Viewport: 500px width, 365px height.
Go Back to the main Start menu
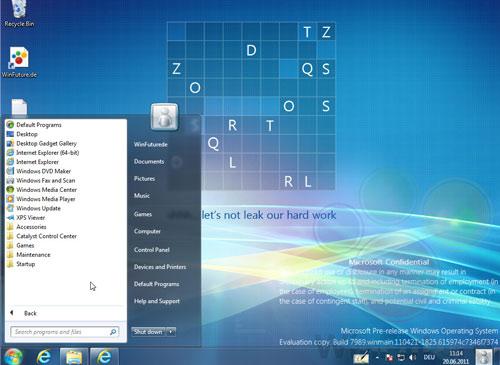click(x=23, y=313)
